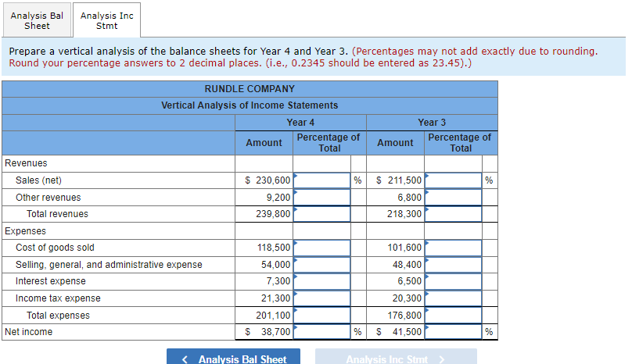This screenshot has height=364, width=632.
Task: Click the Sales (net) row label
Action: click(x=38, y=180)
